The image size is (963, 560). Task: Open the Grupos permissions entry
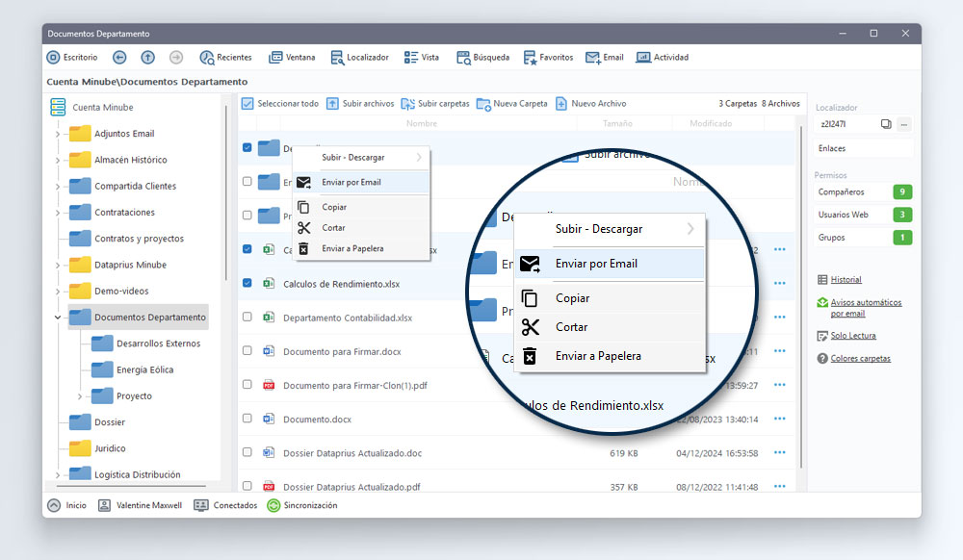[863, 238]
